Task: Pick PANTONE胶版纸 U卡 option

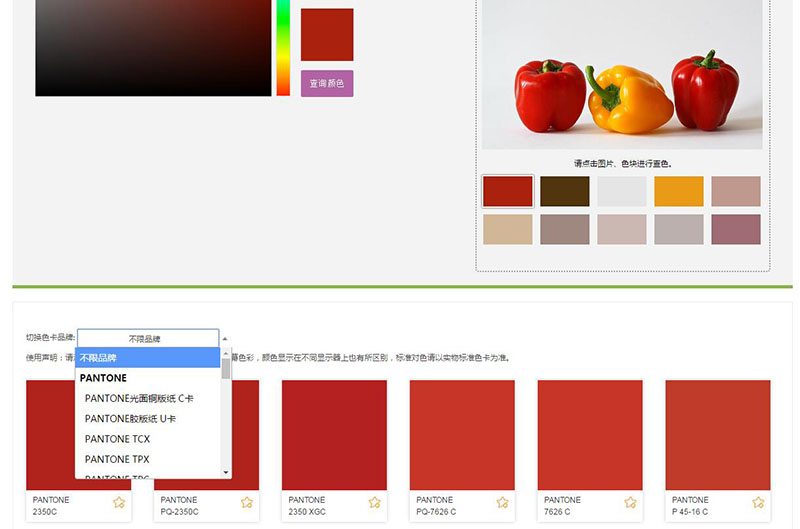Action: (130, 419)
